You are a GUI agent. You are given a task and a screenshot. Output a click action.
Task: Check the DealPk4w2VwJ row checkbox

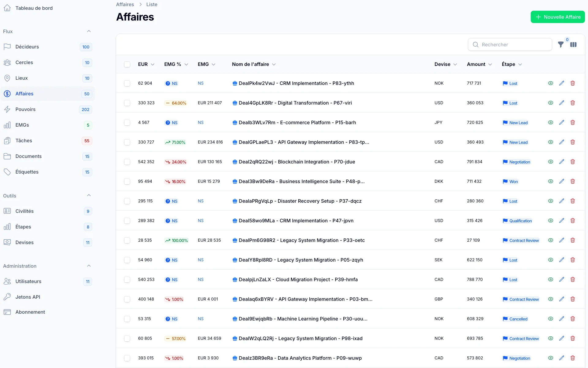click(127, 83)
